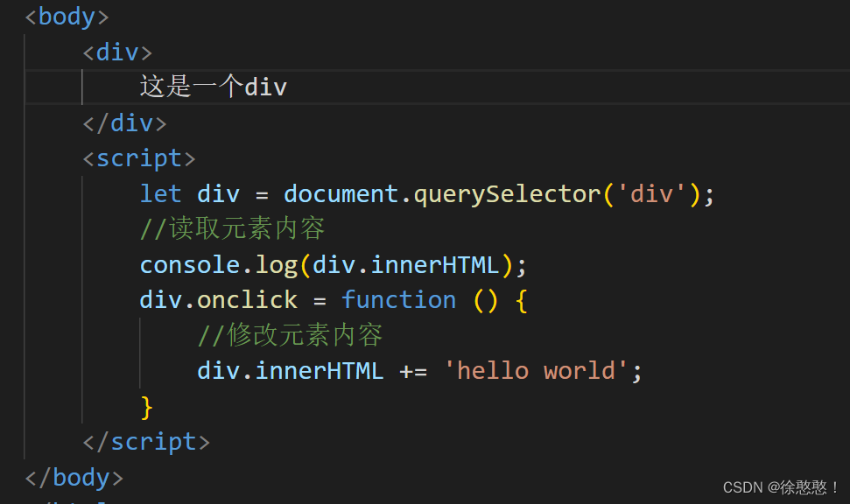Click the opening curly brace after function
Image resolution: width=850 pixels, height=504 pixels.
point(522,300)
